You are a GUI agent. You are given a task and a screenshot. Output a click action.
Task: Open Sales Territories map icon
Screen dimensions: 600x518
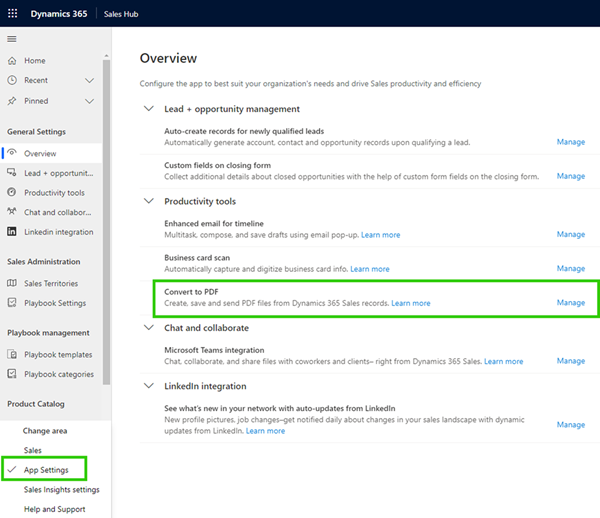pos(12,284)
